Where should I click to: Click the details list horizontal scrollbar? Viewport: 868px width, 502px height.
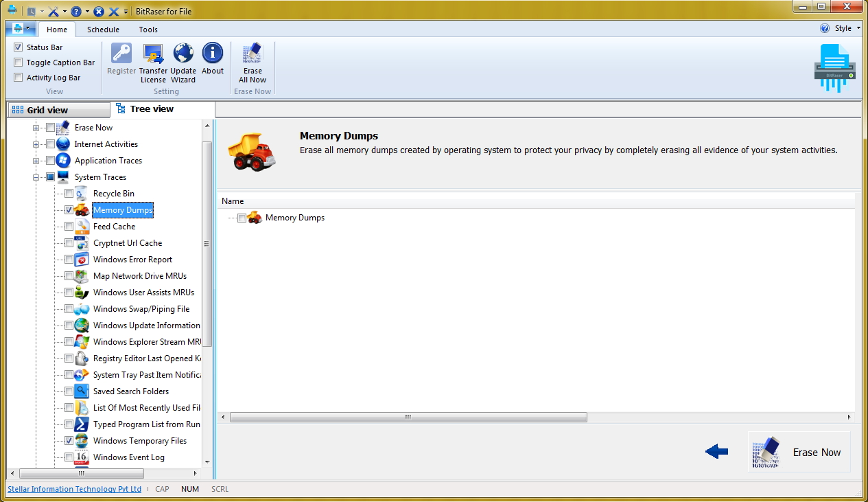[408, 417]
